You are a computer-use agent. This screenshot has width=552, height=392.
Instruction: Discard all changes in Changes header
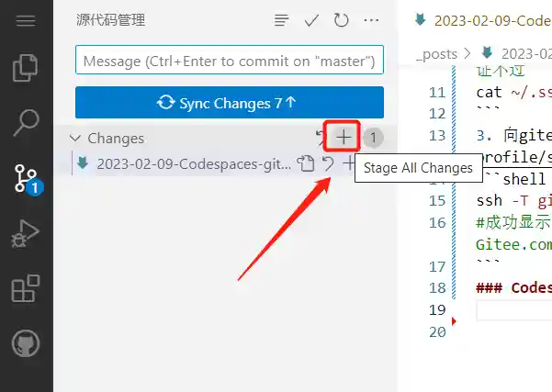point(320,138)
